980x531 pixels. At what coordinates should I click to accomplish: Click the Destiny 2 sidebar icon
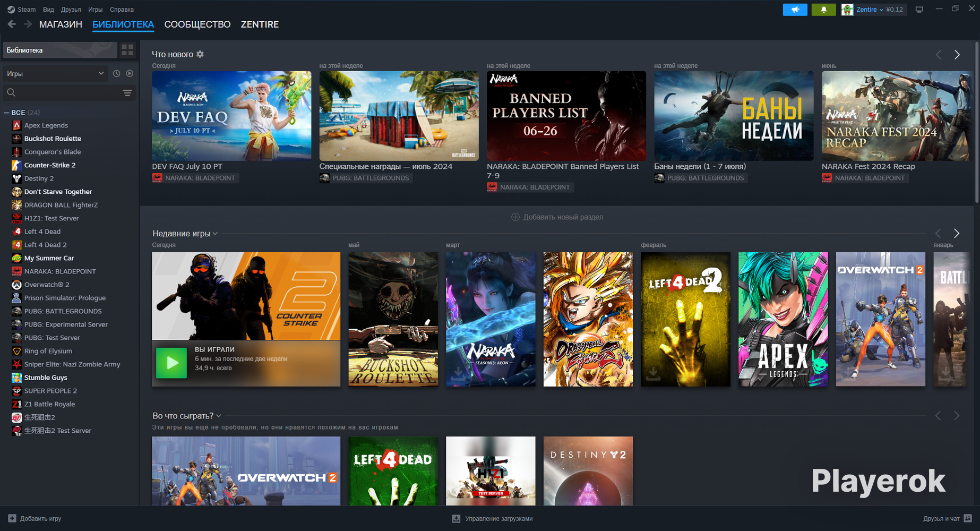coord(16,178)
